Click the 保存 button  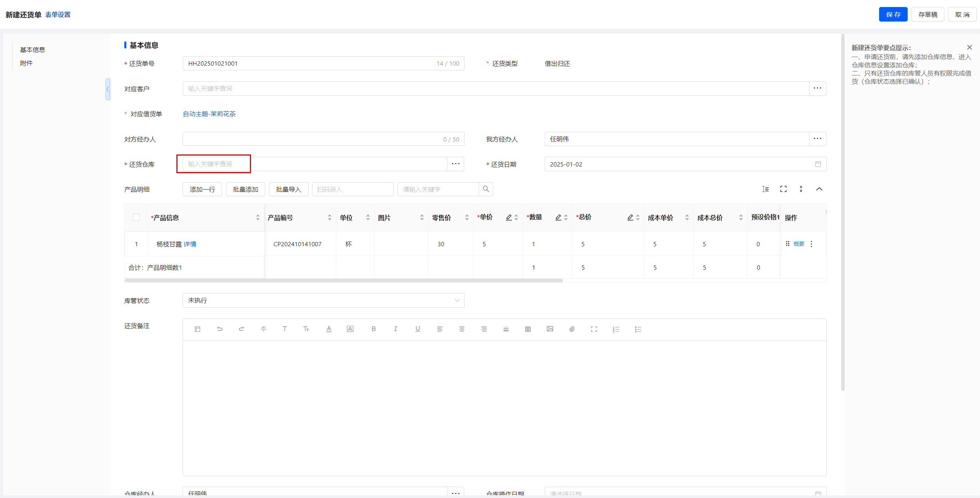point(893,14)
